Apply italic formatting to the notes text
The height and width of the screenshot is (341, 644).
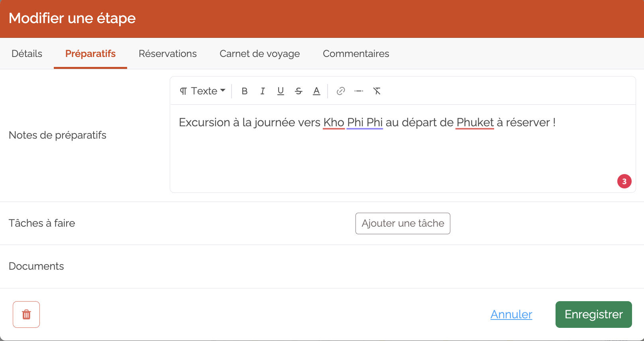click(x=263, y=91)
